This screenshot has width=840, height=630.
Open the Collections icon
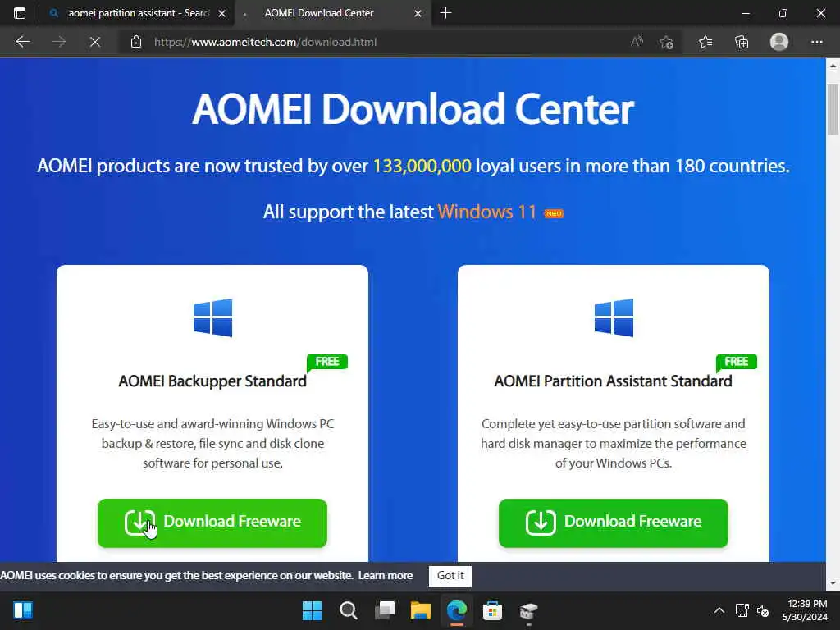(x=742, y=42)
